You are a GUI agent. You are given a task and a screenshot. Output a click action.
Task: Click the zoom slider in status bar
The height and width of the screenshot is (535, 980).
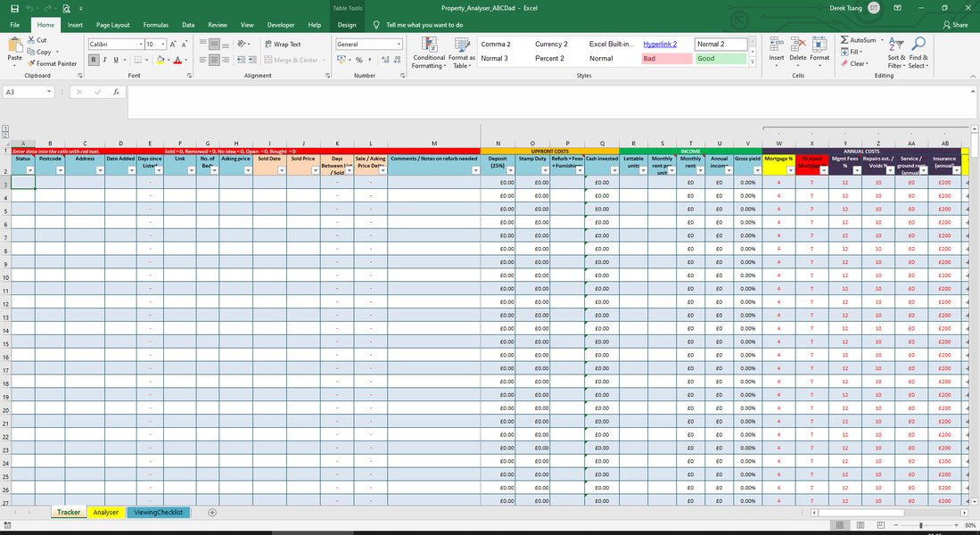point(922,525)
